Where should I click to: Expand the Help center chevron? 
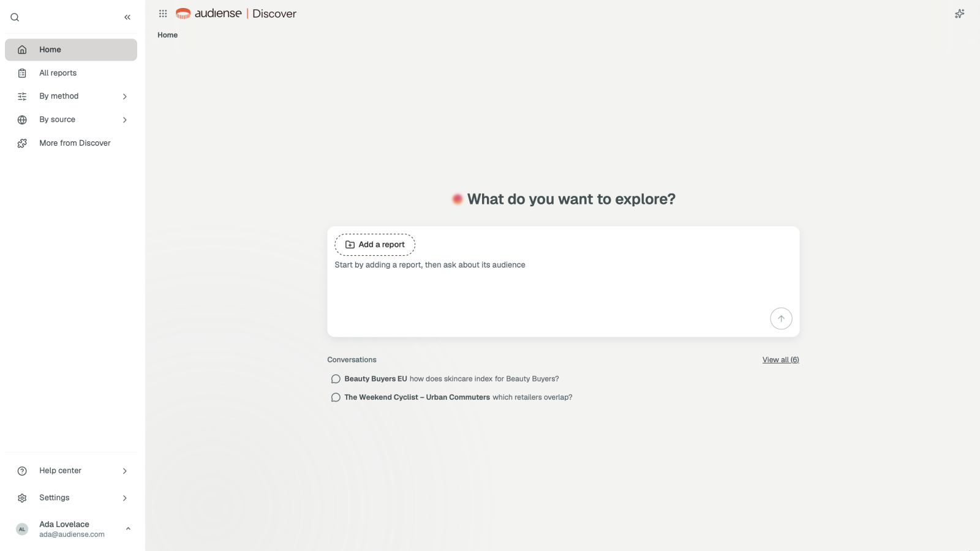click(x=125, y=471)
